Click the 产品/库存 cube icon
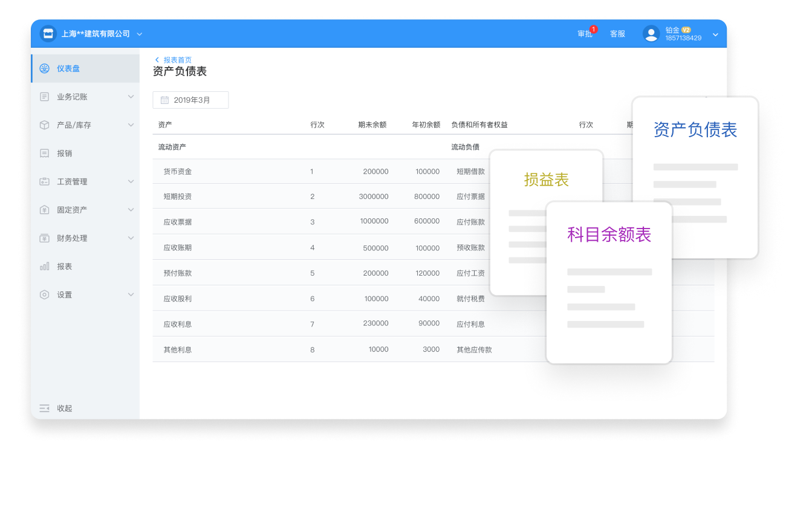Viewport: 786px width, 532px height. pos(44,125)
